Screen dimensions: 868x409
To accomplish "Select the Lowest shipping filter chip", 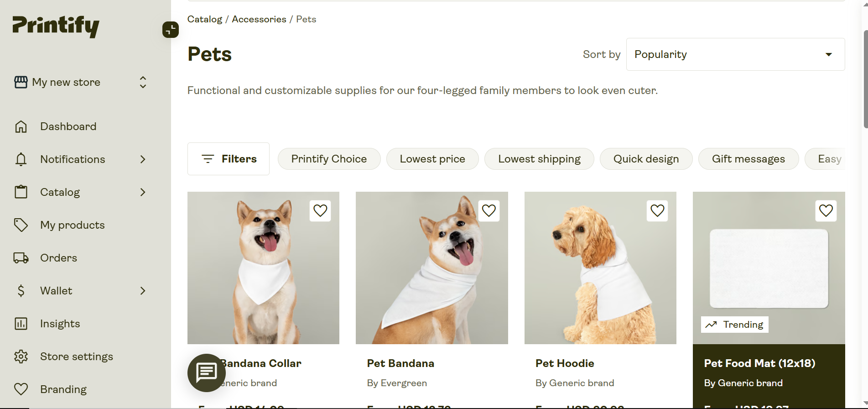I will coord(539,159).
